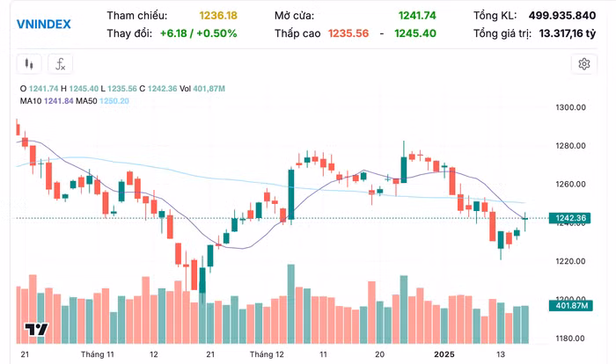Open the fx indicators menu

pos(59,64)
